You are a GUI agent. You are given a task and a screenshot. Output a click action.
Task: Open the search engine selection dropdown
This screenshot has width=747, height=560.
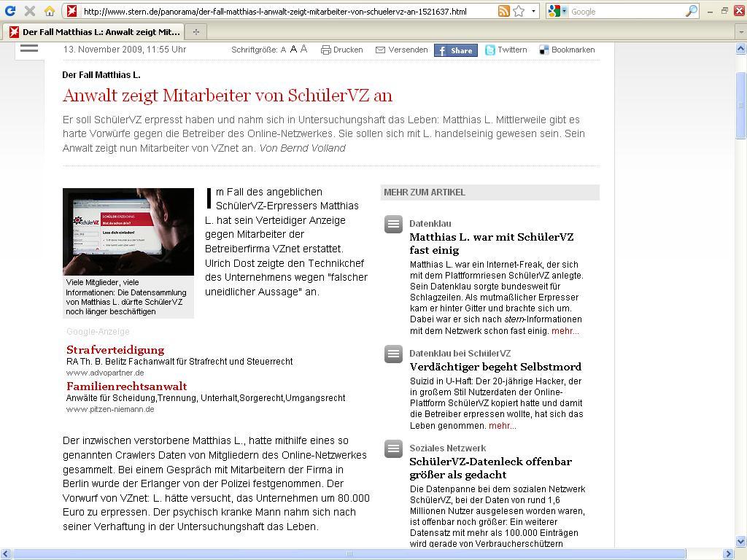point(565,11)
